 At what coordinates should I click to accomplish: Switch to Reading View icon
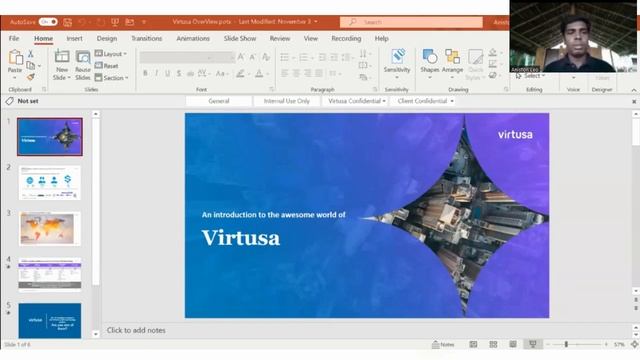click(513, 344)
